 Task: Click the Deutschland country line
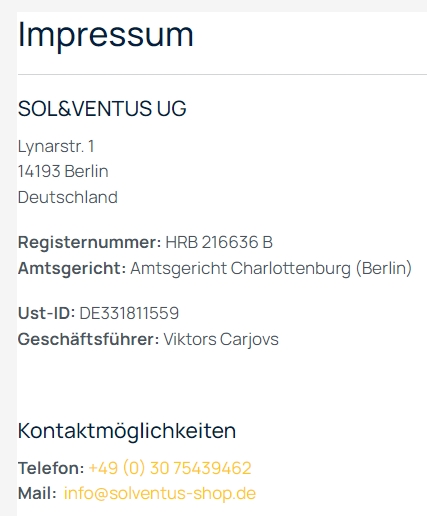click(x=68, y=197)
